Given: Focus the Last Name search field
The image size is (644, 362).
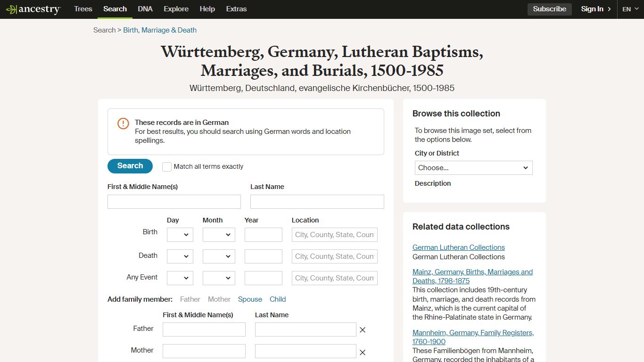Looking at the screenshot, I should coord(317,202).
